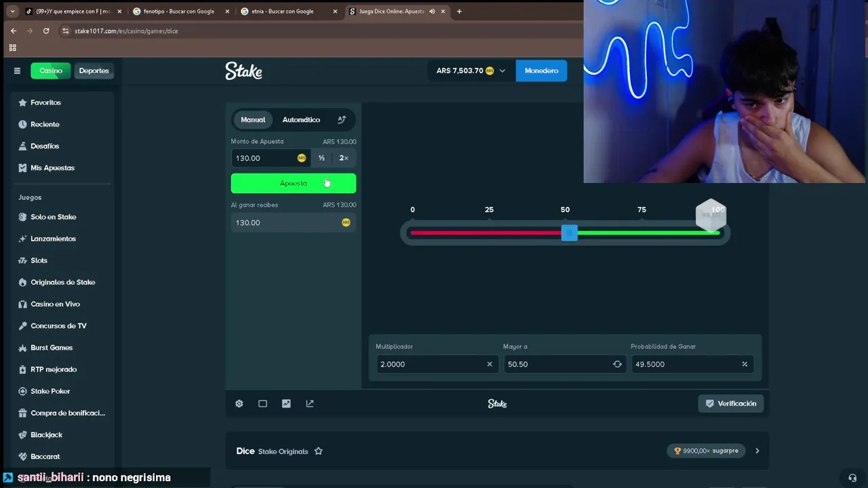Open Originales de Stake category
This screenshot has width=868, height=488.
tap(61, 282)
